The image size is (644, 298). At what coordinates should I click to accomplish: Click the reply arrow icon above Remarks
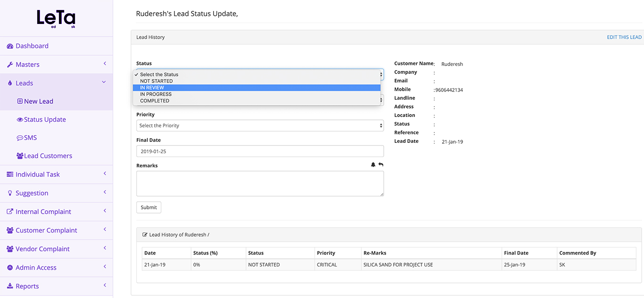tap(380, 165)
